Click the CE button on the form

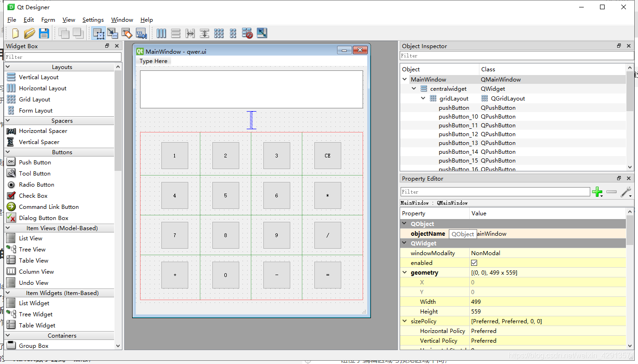tap(328, 156)
